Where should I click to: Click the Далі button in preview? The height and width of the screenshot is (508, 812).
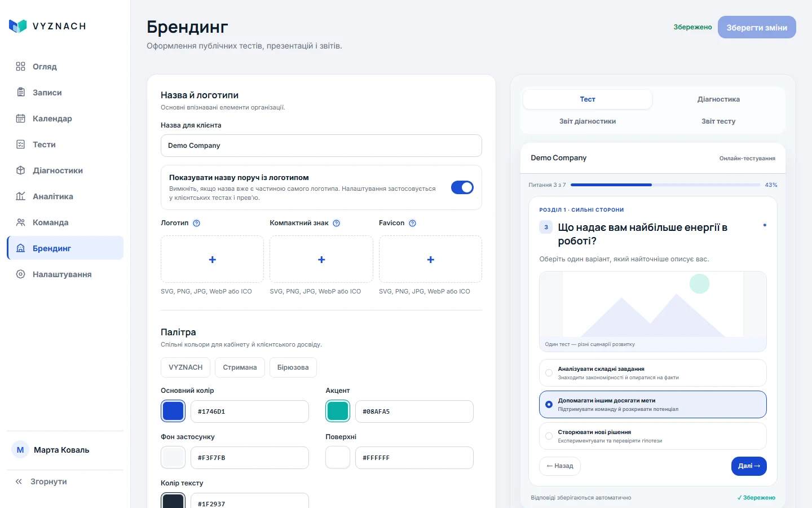tap(749, 466)
